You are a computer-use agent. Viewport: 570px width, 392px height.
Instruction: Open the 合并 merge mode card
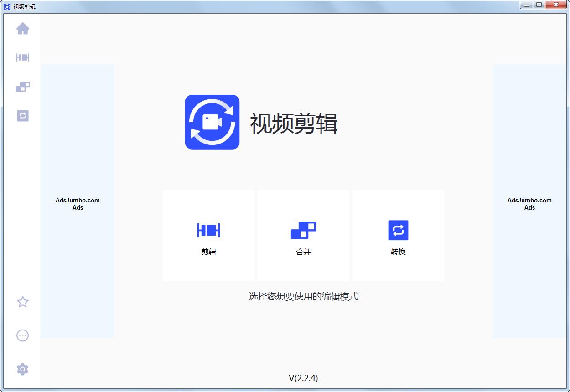point(303,235)
